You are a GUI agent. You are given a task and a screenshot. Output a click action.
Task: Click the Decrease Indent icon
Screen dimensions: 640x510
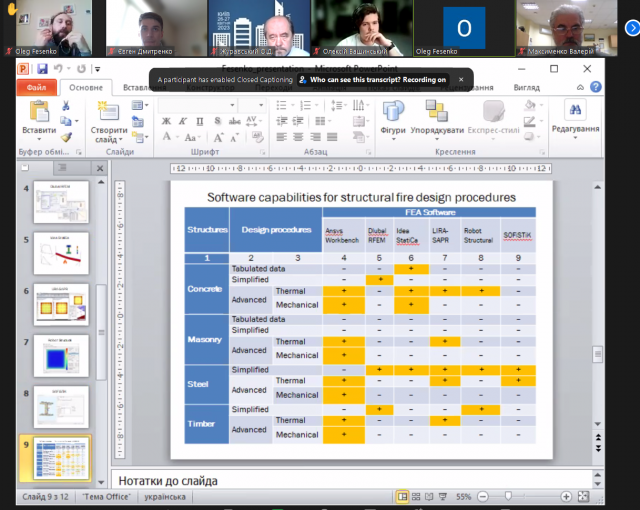click(282, 121)
